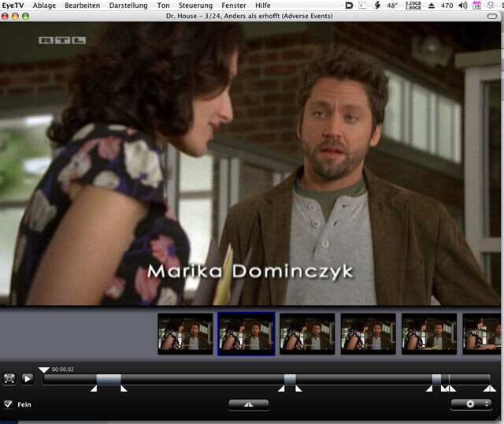Select the final marker at timeline end

pyautogui.click(x=490, y=389)
